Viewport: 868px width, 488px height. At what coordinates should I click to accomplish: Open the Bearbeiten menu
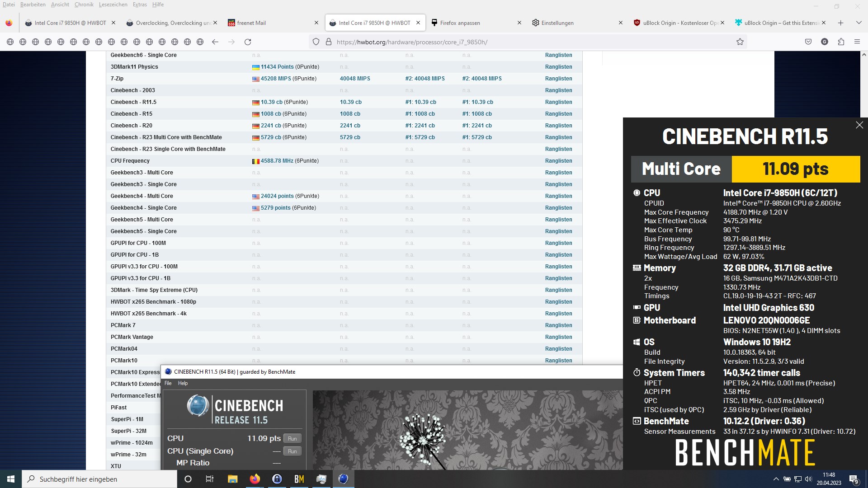click(33, 5)
